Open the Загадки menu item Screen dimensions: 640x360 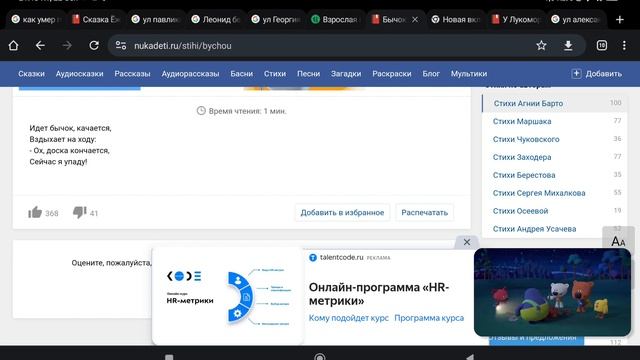click(x=346, y=74)
